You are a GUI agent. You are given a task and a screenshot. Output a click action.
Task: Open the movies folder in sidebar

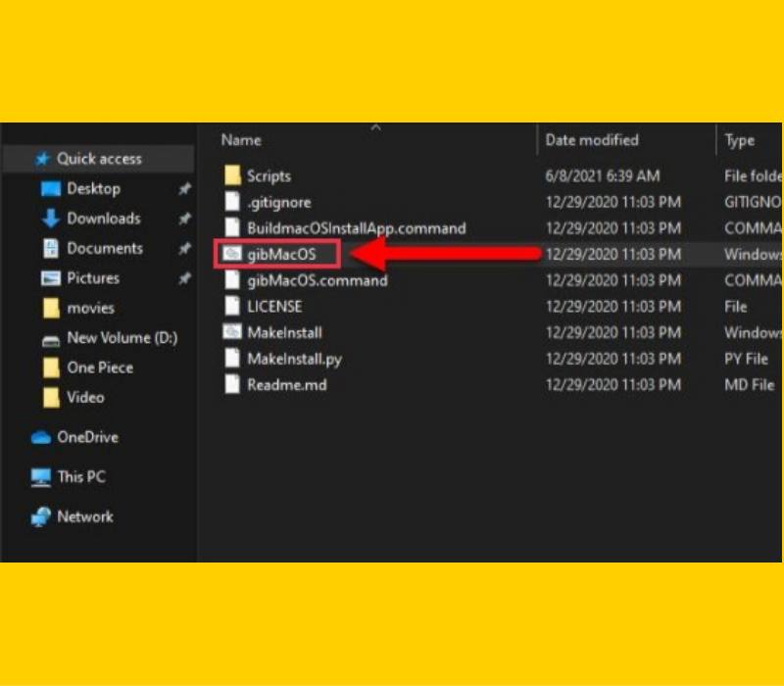90,308
